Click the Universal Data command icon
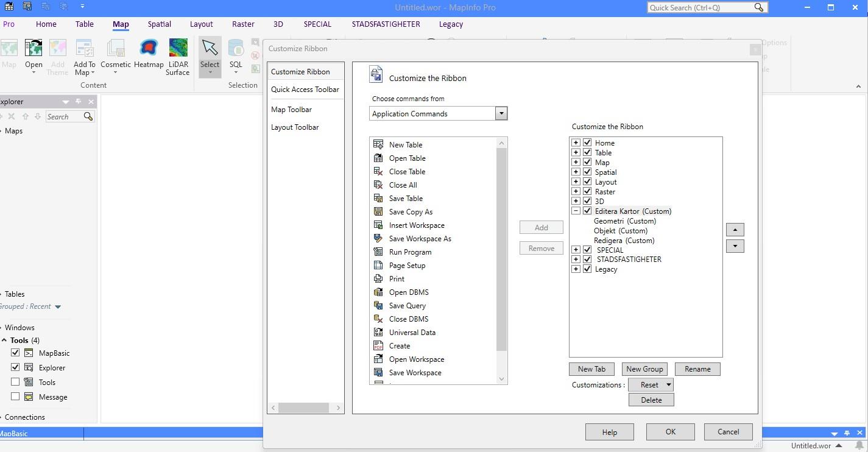Screen dimensions: 868x452 [378, 332]
